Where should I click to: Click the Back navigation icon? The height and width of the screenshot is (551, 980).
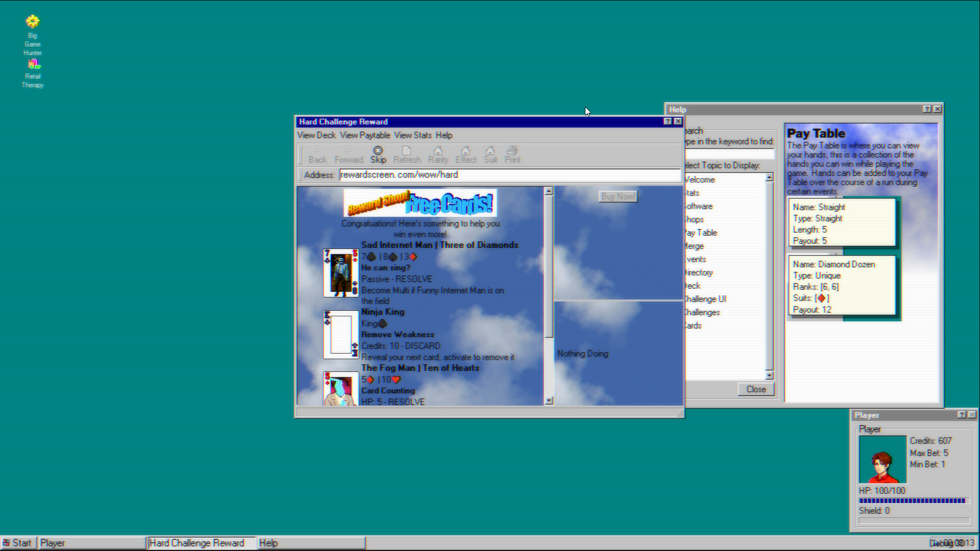[x=317, y=155]
